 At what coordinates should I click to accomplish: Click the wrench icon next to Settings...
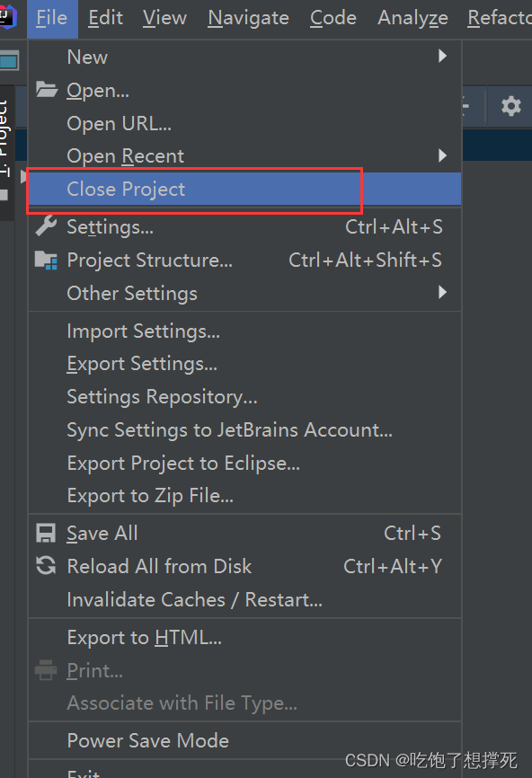(x=46, y=226)
